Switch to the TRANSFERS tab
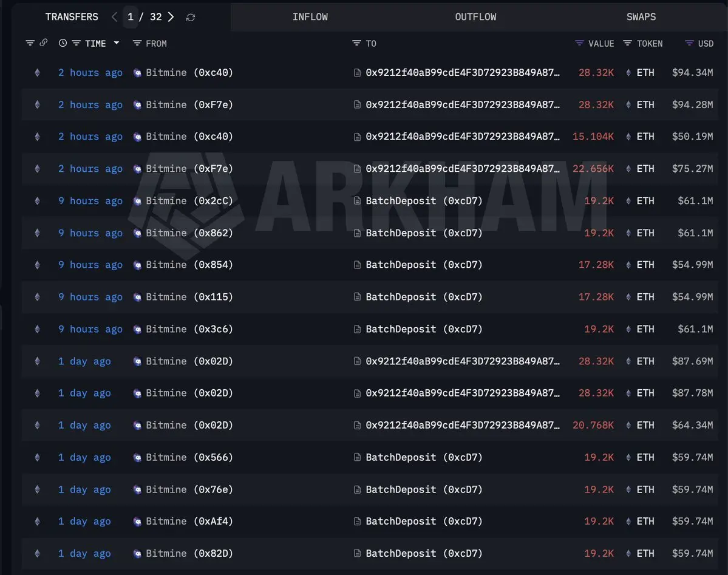 coord(72,17)
